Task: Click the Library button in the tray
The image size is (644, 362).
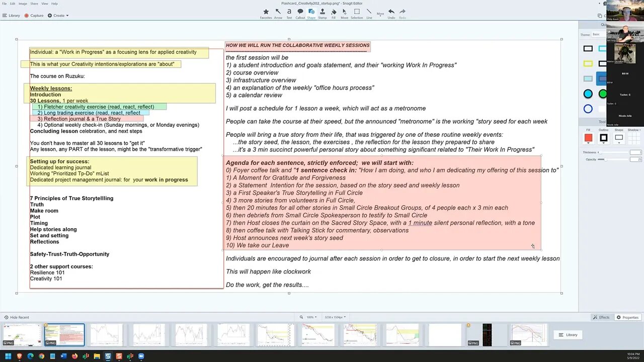Action: [569, 335]
